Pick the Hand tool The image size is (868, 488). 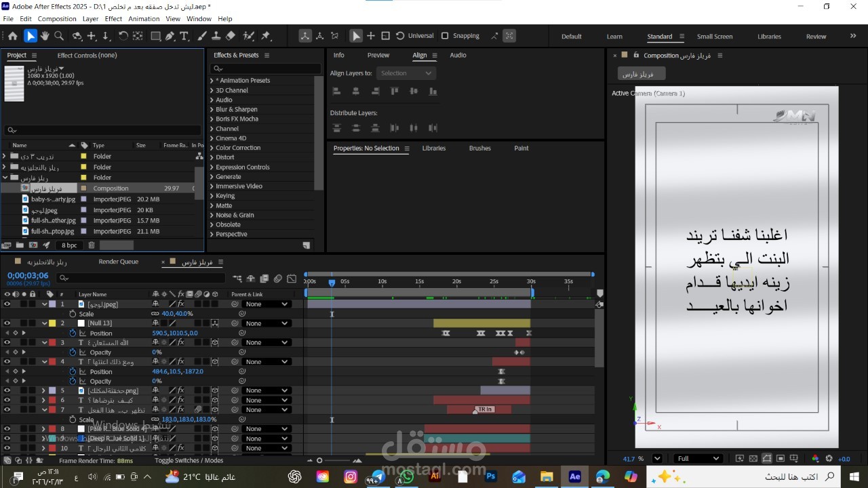(45, 36)
